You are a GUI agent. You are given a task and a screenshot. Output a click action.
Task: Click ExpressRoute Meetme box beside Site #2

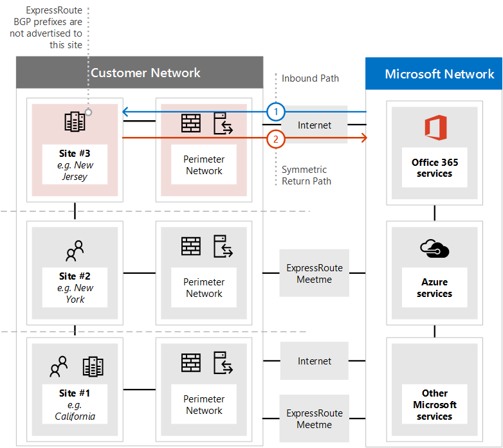(x=315, y=273)
